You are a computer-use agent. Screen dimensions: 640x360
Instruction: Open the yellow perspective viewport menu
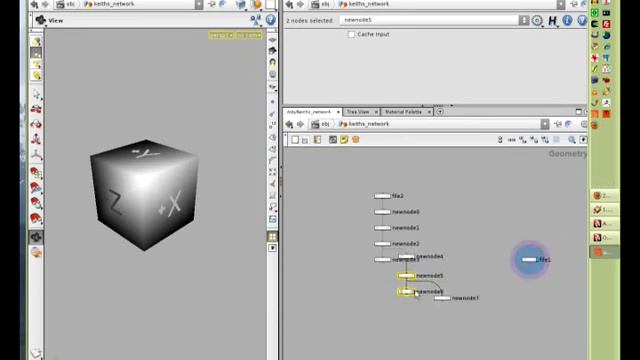tap(222, 36)
